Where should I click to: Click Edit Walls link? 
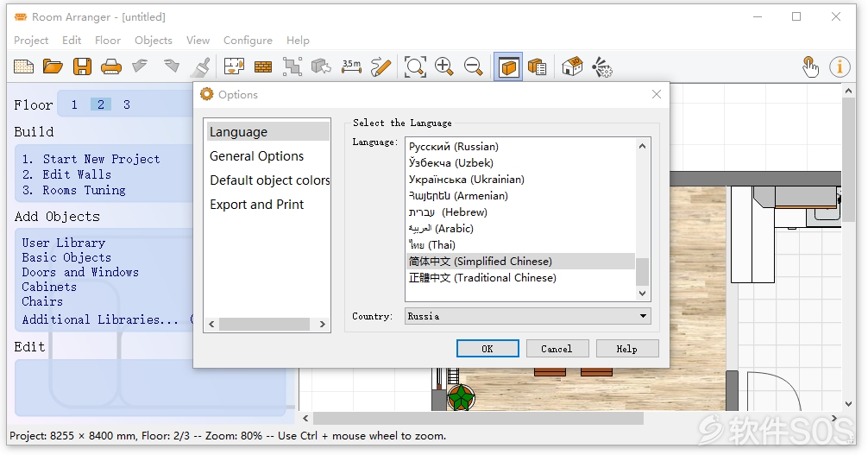click(x=77, y=174)
